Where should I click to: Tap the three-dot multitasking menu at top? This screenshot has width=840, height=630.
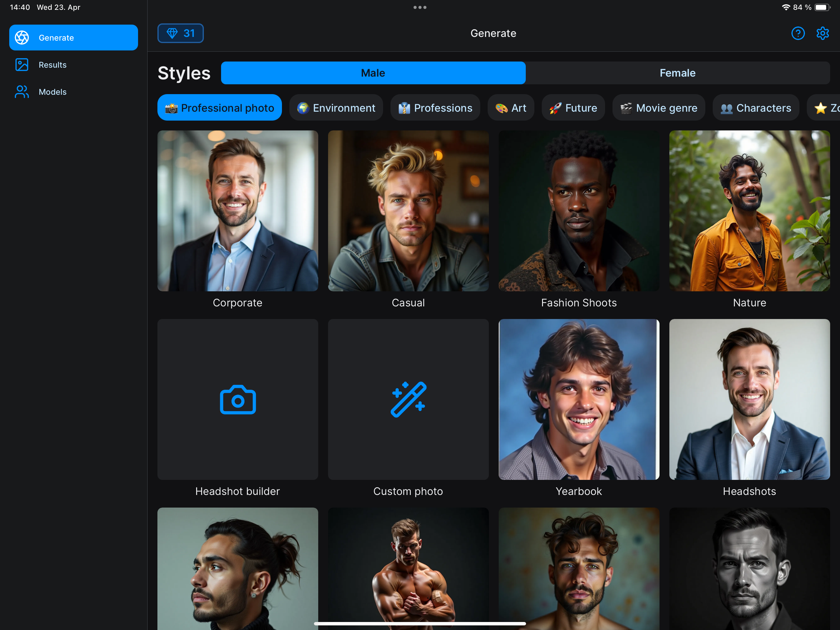(x=420, y=7)
